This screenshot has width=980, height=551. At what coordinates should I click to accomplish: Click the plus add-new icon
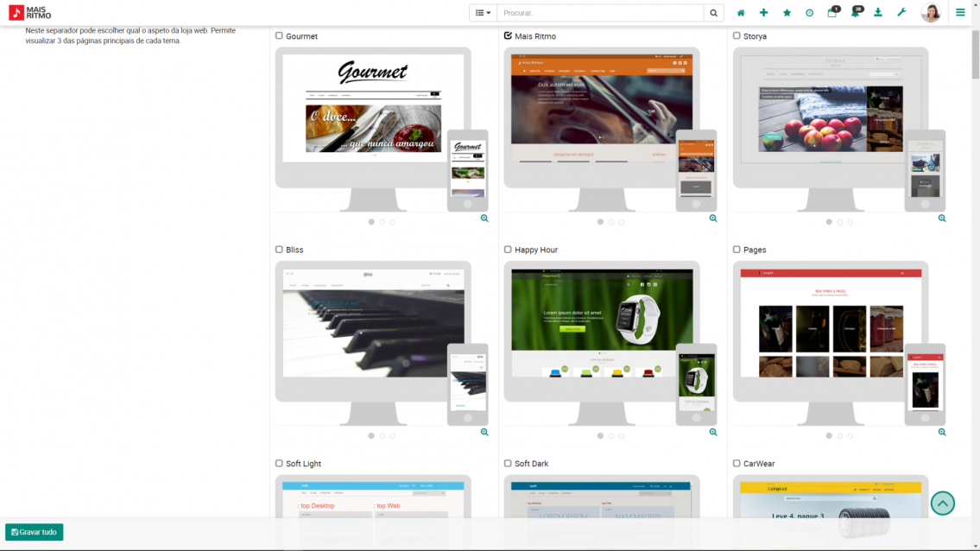[x=764, y=12]
